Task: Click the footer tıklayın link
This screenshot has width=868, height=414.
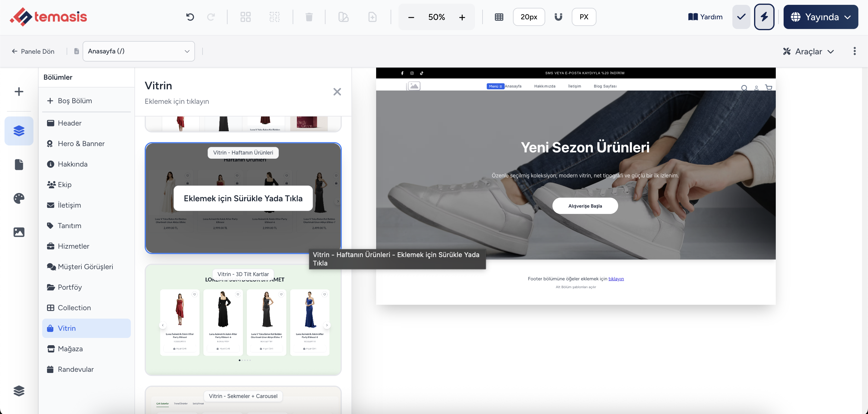Action: [x=616, y=279]
